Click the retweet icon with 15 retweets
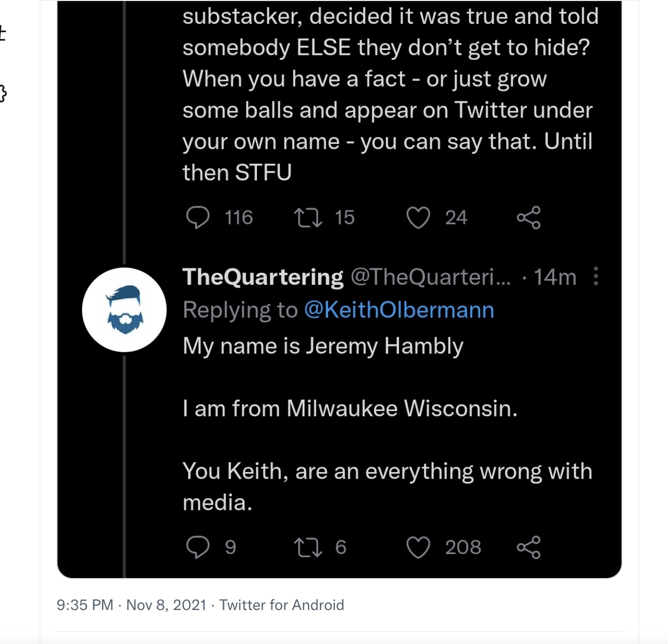 point(307,218)
